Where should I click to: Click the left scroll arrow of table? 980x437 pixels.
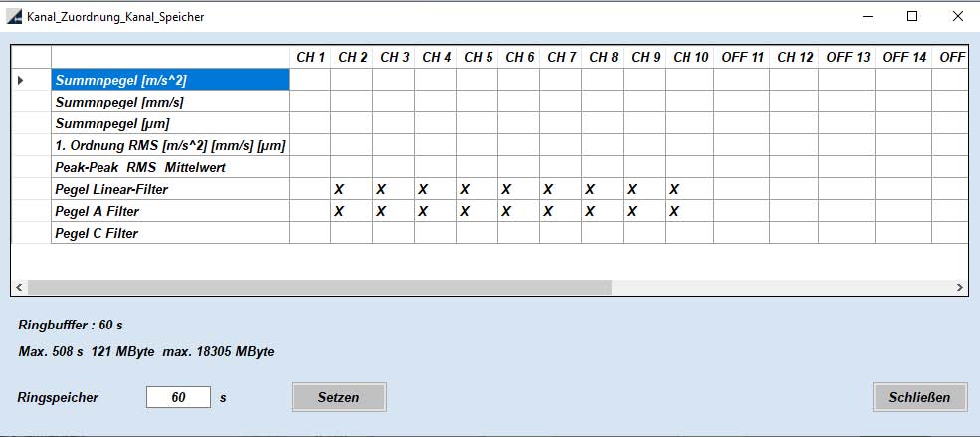[x=19, y=287]
